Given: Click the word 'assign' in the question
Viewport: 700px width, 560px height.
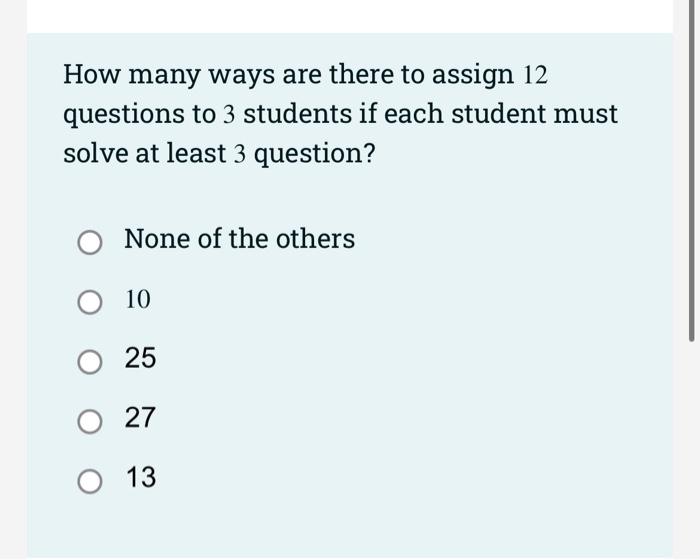Looking at the screenshot, I should [x=473, y=75].
